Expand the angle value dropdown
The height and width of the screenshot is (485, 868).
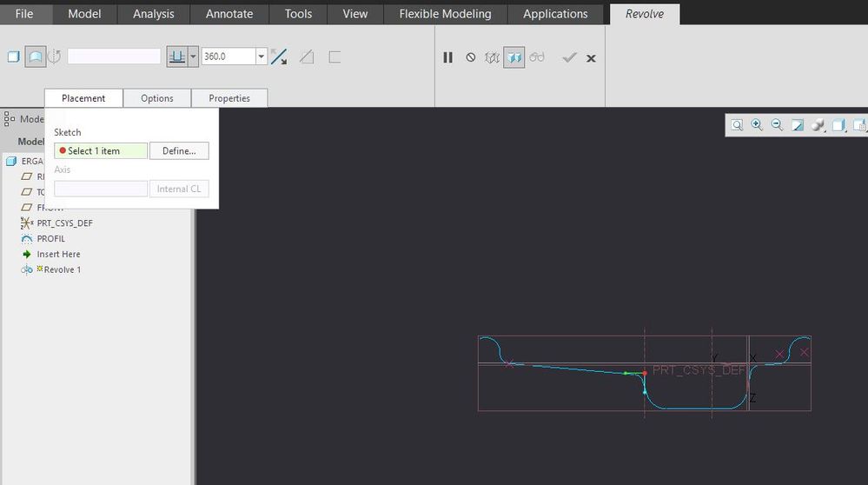(x=262, y=56)
